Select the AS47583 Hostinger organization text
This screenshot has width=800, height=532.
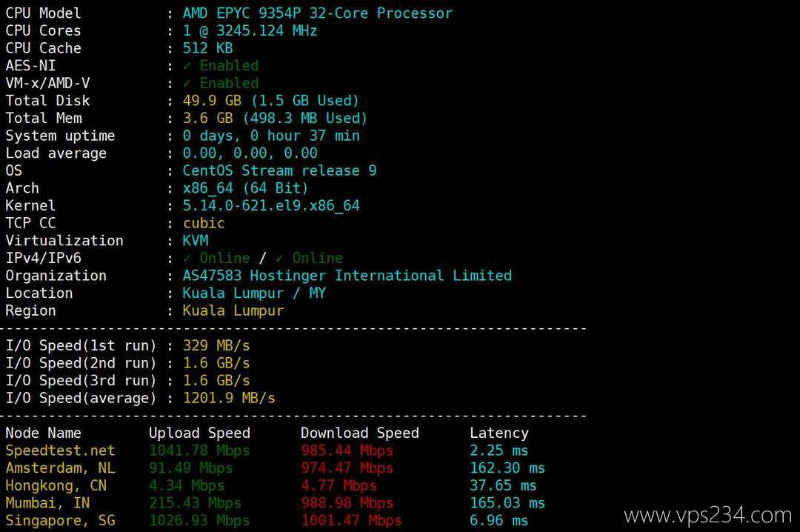click(x=347, y=276)
